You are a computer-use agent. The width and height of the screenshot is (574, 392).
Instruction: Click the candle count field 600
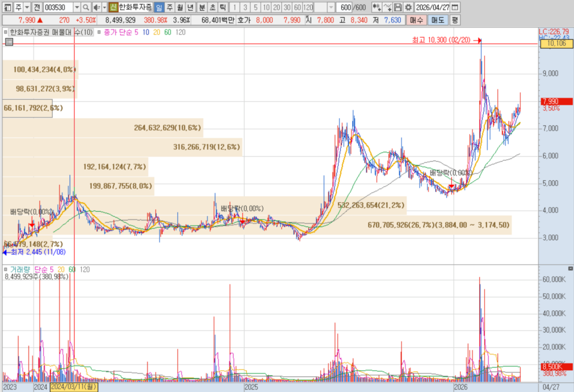tap(345, 7)
